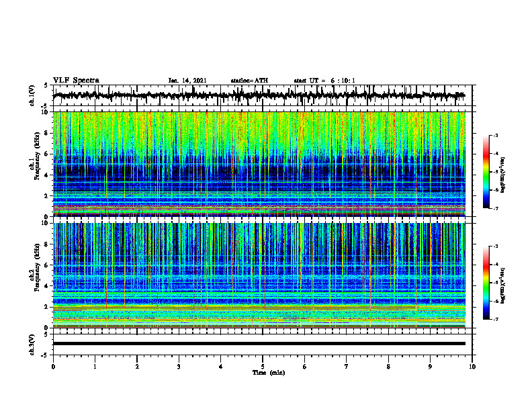Click time axis tick label "2"
Image resolution: width=532 pixels, height=411 pixels.
137,367
